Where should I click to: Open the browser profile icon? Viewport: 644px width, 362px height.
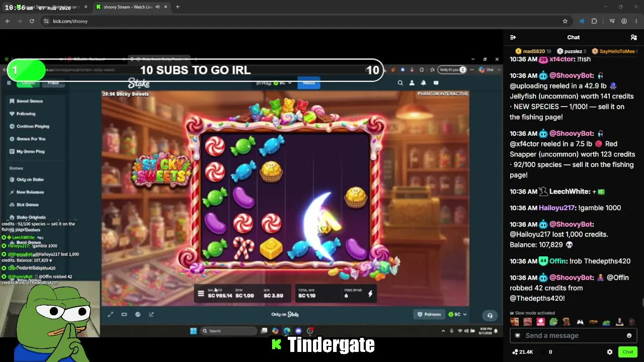[624, 21]
